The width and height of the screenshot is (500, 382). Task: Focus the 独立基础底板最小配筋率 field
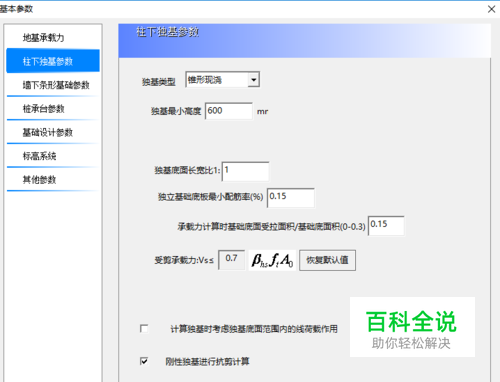[291, 197]
